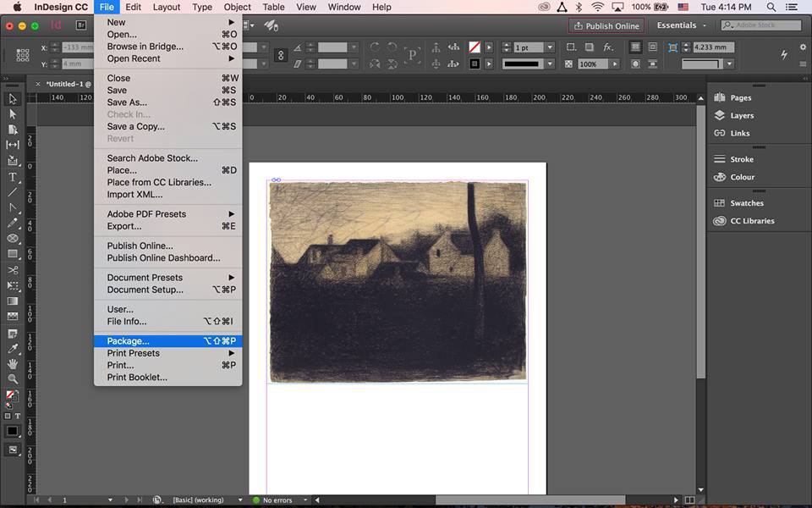
Task: Choose Save As from the File menu
Action: point(167,102)
